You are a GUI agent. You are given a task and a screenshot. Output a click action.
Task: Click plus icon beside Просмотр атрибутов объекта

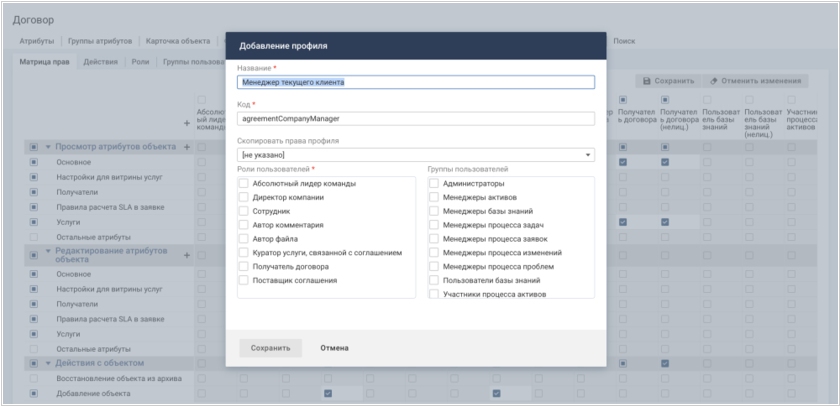(186, 147)
